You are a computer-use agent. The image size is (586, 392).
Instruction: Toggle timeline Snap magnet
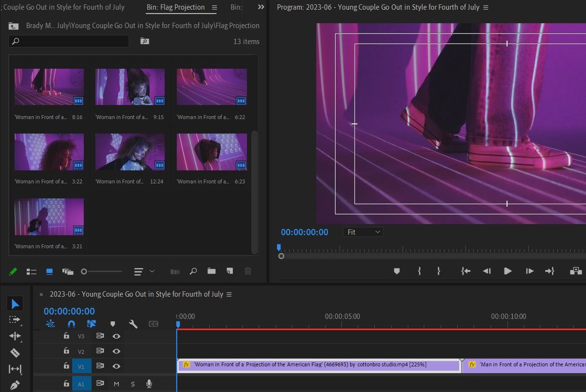71,324
